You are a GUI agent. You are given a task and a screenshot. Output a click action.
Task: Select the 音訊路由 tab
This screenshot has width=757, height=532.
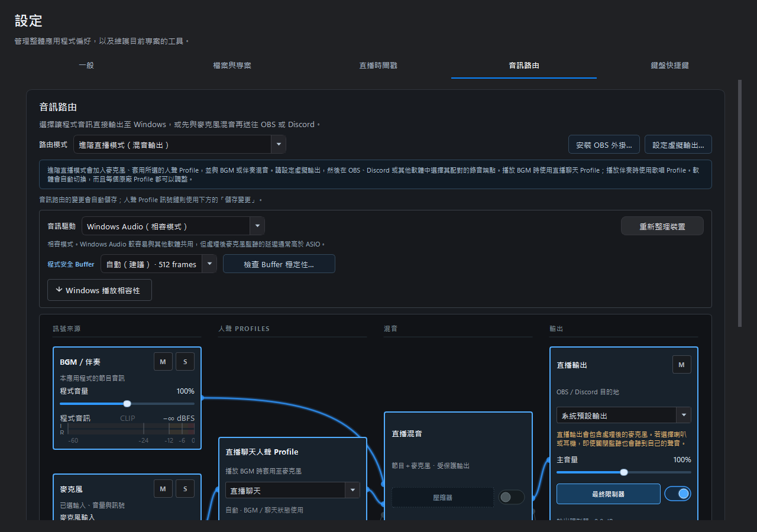pyautogui.click(x=524, y=65)
